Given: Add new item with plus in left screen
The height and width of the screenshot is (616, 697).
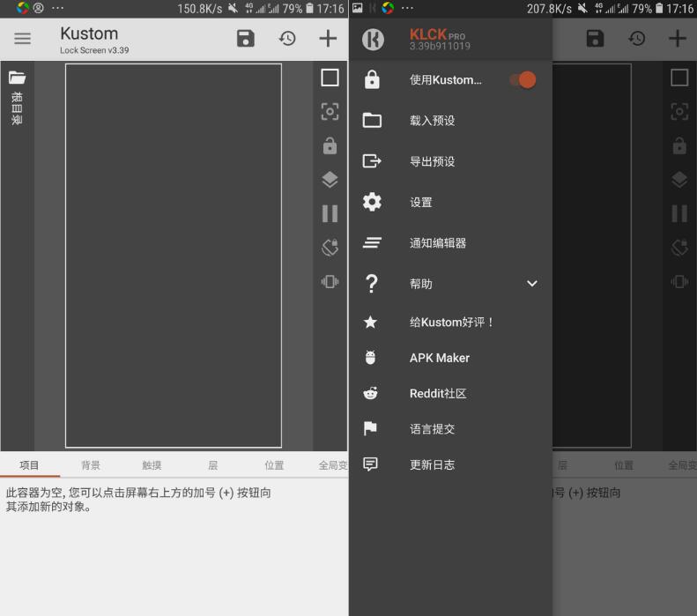Looking at the screenshot, I should [328, 38].
